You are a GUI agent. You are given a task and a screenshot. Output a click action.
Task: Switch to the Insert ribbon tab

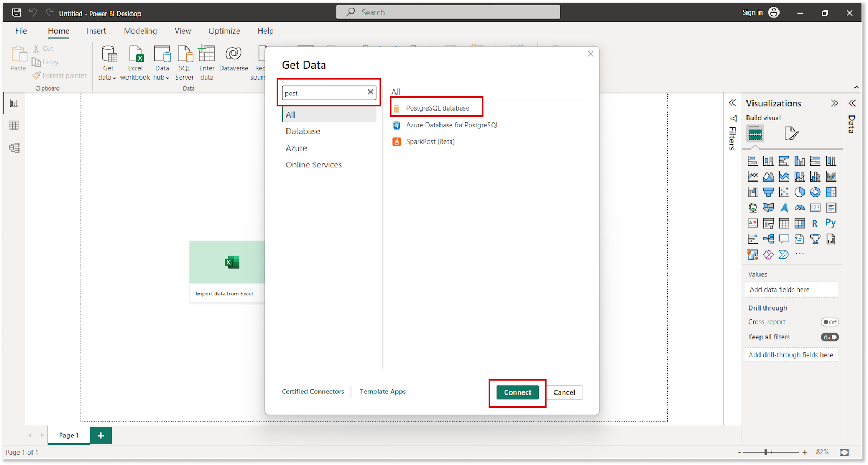[x=96, y=31]
